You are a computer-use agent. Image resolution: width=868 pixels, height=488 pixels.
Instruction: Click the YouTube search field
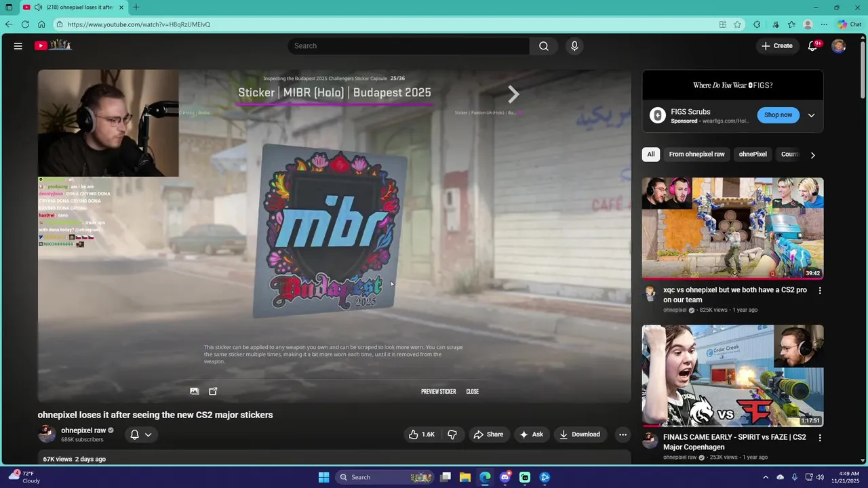click(409, 46)
